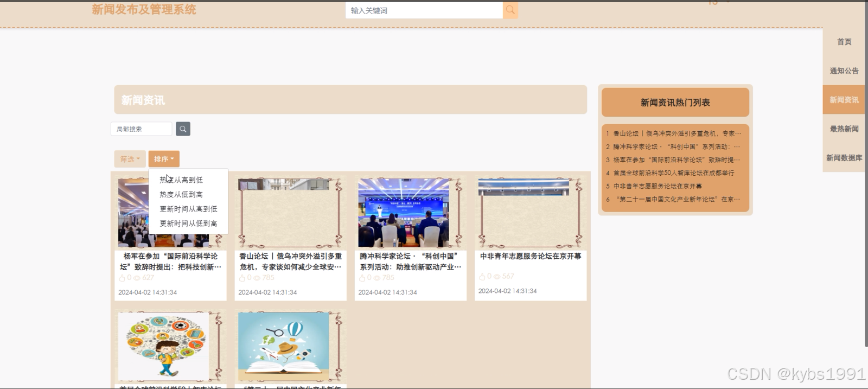The width and height of the screenshot is (868, 389).
Task: Click the local search magnifier button
Action: click(183, 129)
